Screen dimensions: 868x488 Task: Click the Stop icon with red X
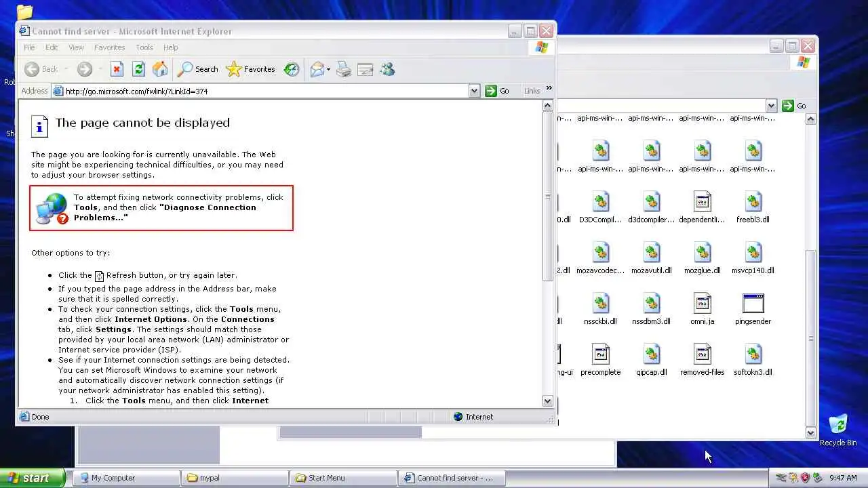pos(117,69)
